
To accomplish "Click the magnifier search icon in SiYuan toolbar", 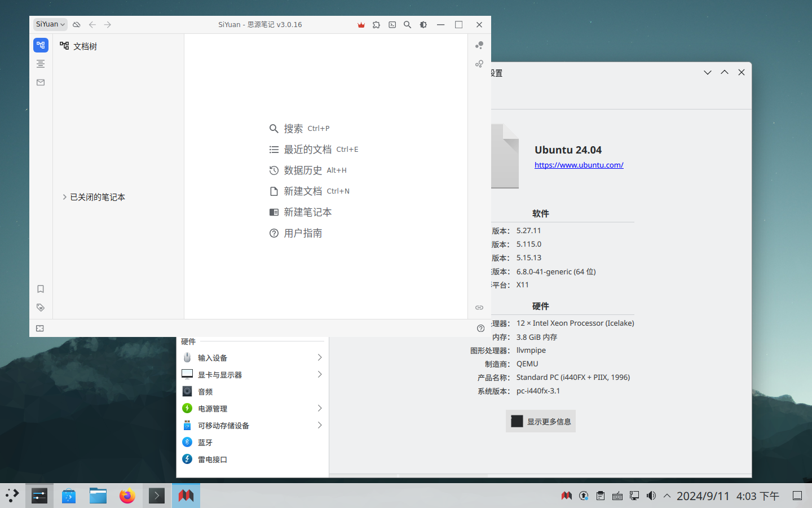I will 408,25.
